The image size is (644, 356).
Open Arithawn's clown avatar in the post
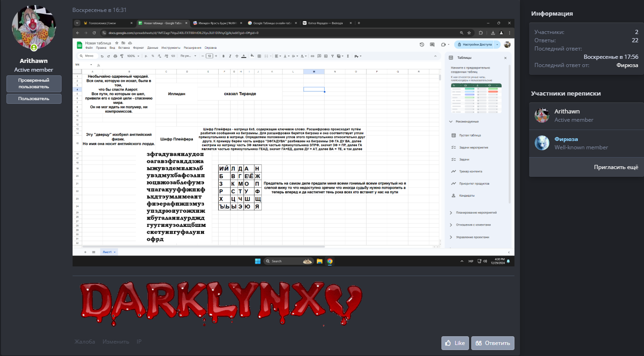coord(34,28)
